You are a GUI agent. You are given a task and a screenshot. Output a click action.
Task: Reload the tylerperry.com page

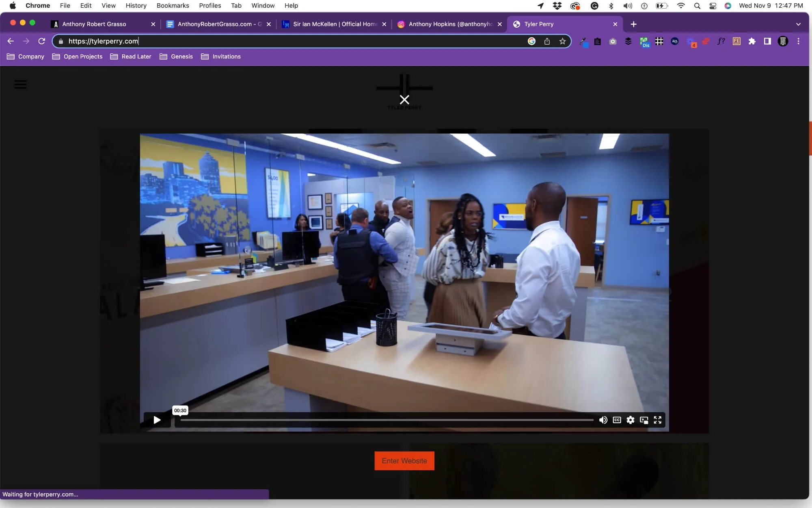tap(41, 41)
